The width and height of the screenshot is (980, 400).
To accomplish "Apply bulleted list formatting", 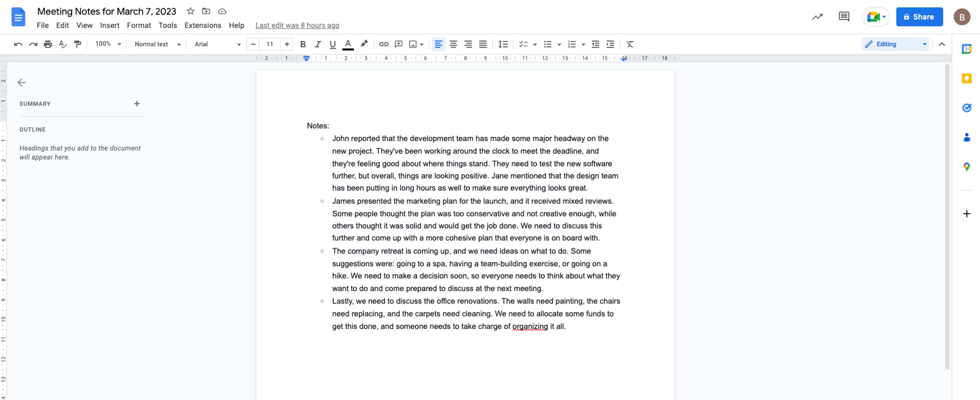I will [x=547, y=44].
